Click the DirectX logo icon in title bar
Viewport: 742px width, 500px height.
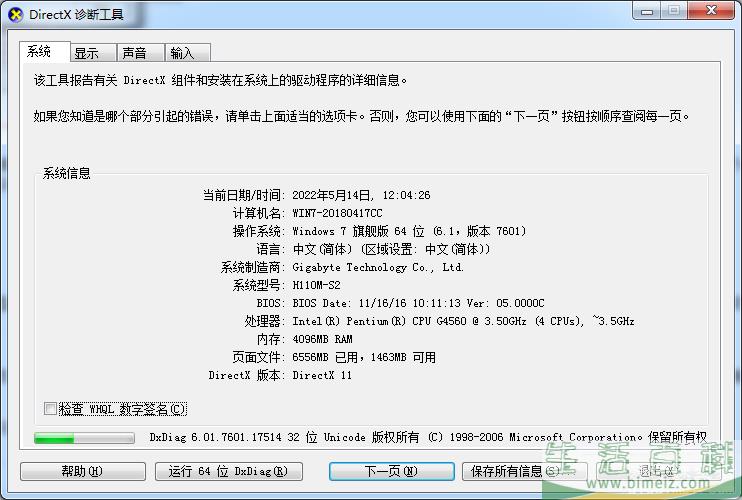click(x=16, y=15)
